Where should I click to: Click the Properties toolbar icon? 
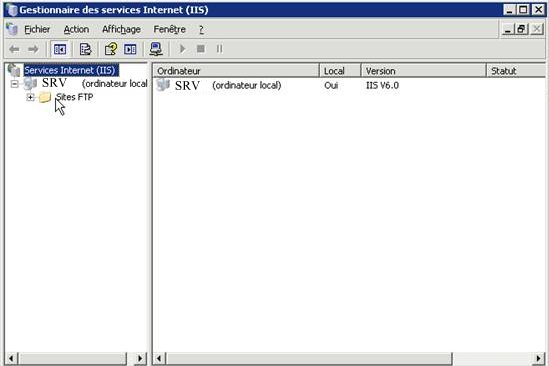(85, 49)
